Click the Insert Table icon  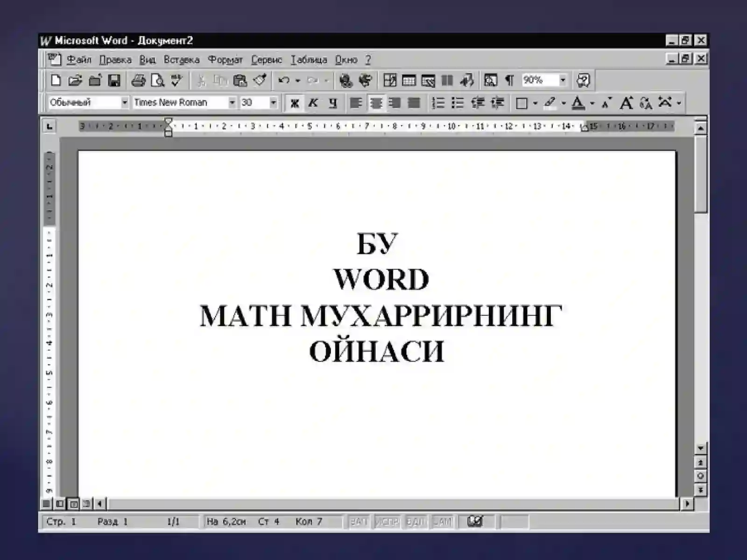pos(409,80)
